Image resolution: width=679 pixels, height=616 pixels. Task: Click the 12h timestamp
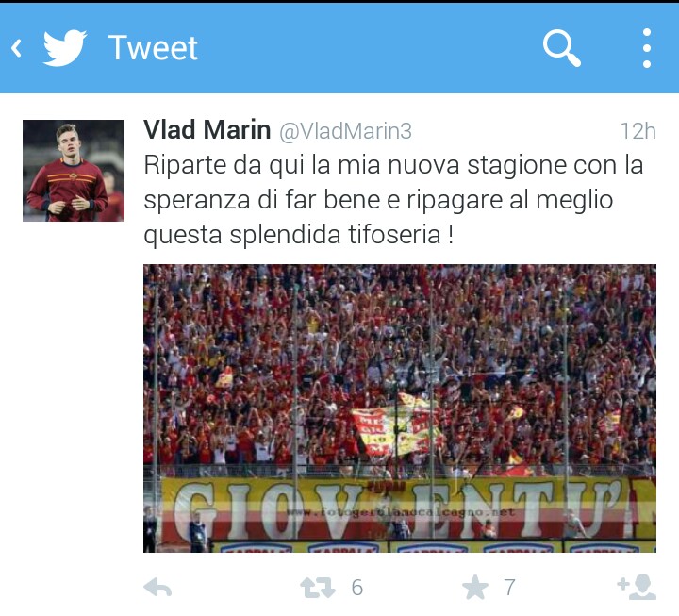coord(638,131)
